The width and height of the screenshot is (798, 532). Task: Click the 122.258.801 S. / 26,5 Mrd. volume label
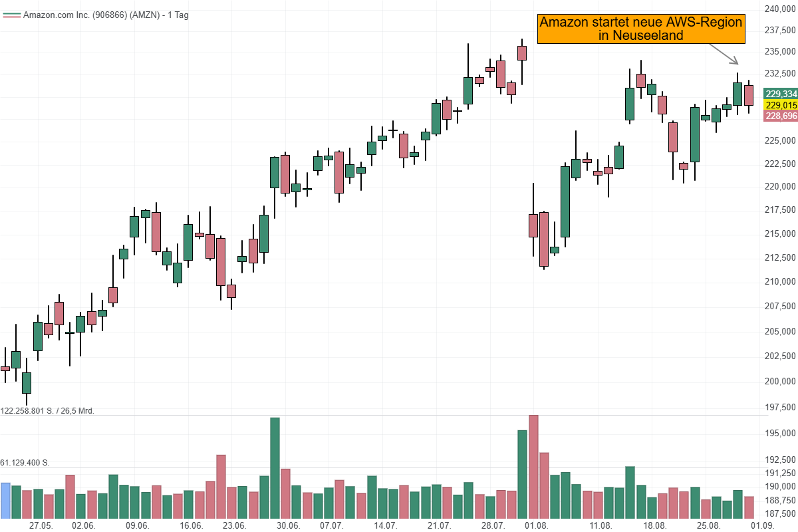coord(48,411)
